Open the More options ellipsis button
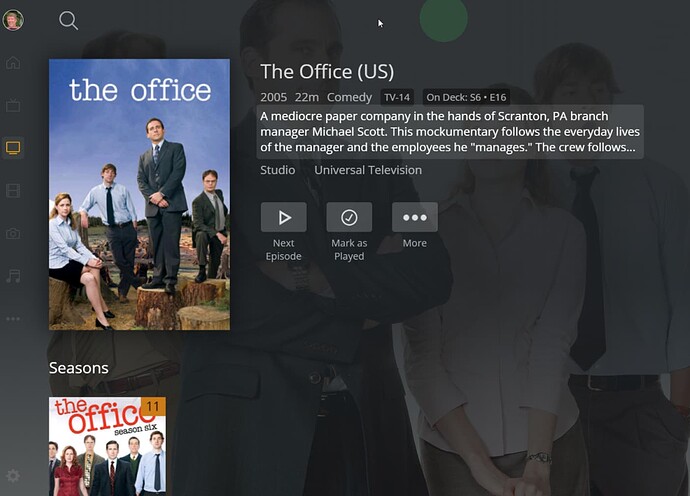690x496 pixels. [415, 217]
